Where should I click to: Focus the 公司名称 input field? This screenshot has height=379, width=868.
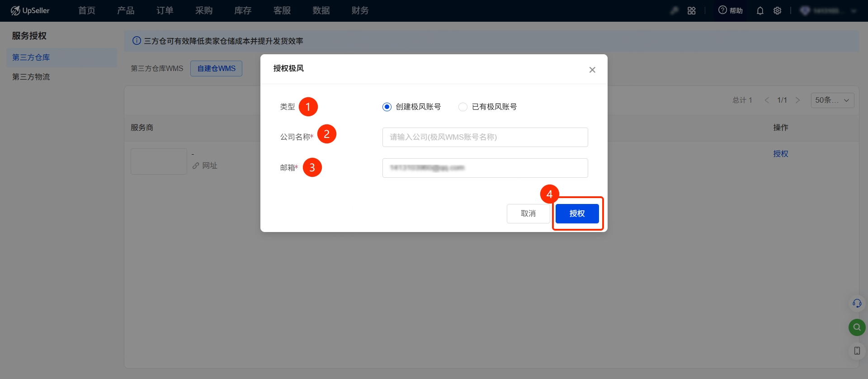tap(485, 137)
